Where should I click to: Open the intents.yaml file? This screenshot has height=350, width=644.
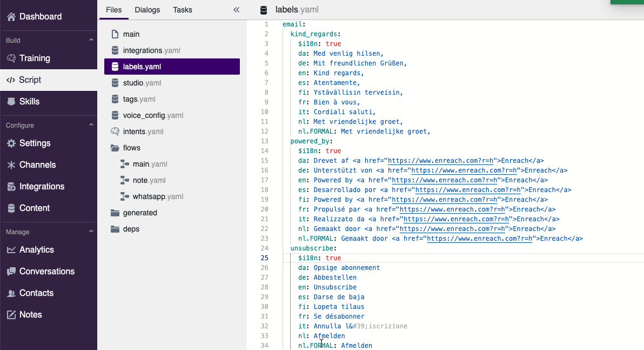(x=143, y=131)
